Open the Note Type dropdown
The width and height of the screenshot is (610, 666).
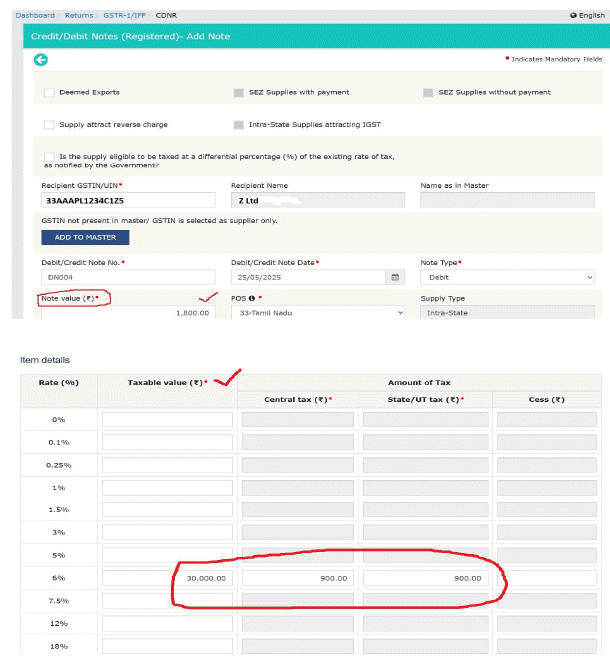pos(507,277)
